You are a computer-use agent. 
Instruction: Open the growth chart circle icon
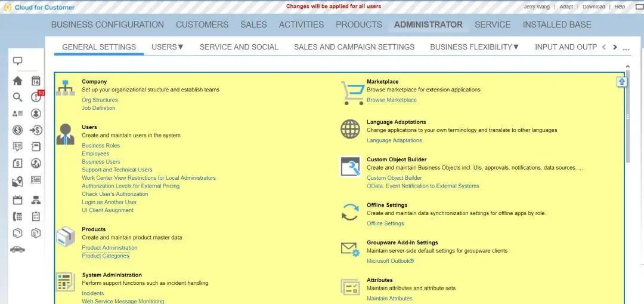36,163
